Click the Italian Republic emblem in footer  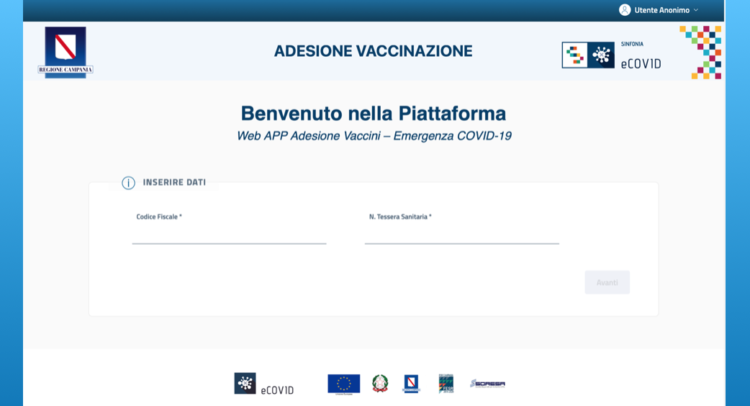[x=380, y=383]
